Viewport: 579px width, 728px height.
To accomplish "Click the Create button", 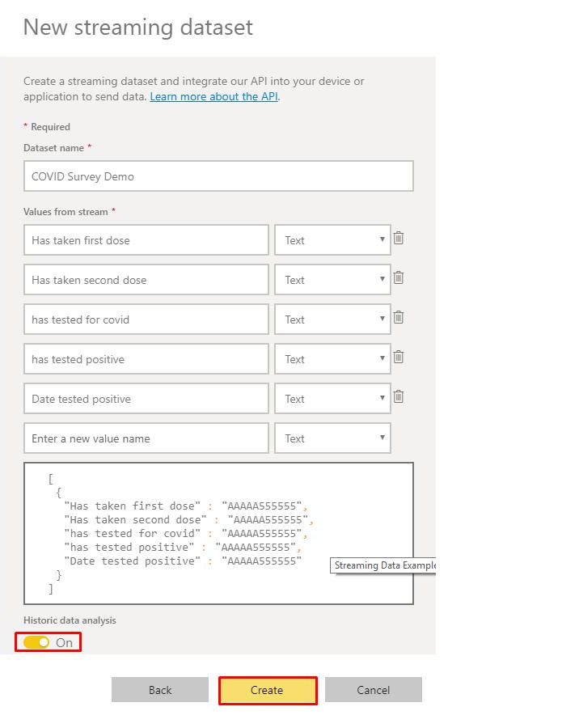I will coord(268,691).
